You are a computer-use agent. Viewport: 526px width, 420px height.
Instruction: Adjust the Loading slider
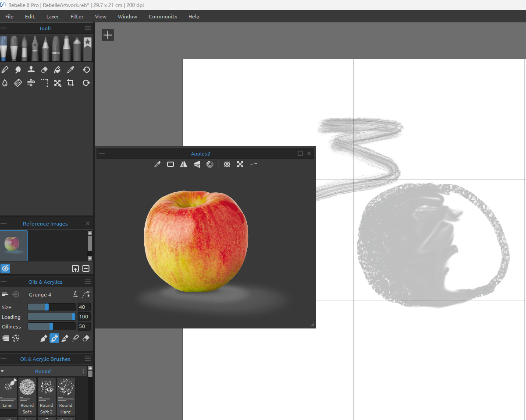click(52, 317)
